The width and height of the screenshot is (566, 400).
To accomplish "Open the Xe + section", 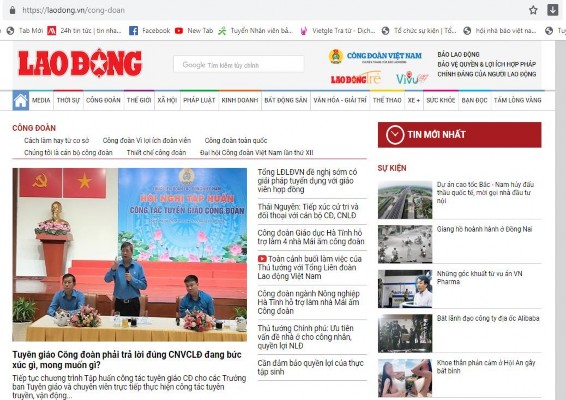I will coord(414,100).
